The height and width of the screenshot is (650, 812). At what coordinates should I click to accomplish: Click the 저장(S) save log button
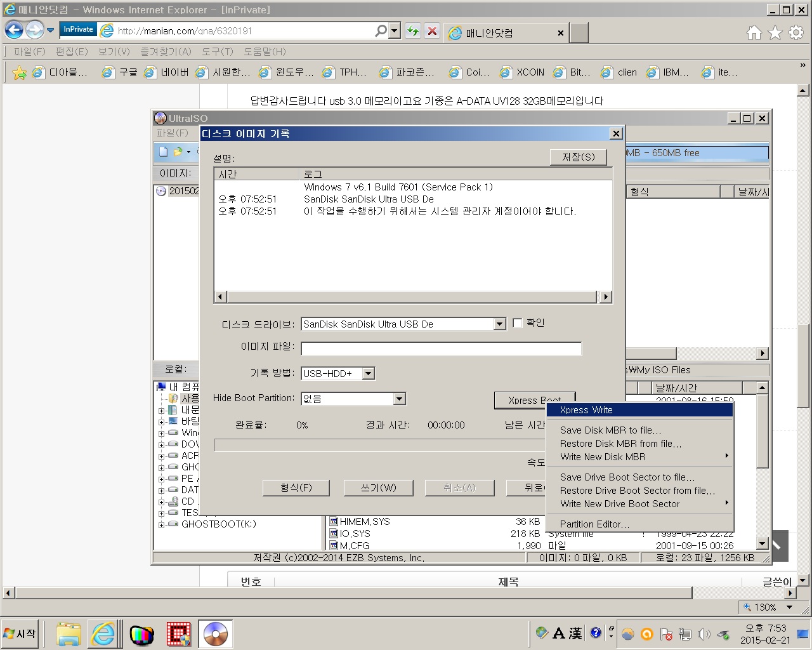(579, 157)
